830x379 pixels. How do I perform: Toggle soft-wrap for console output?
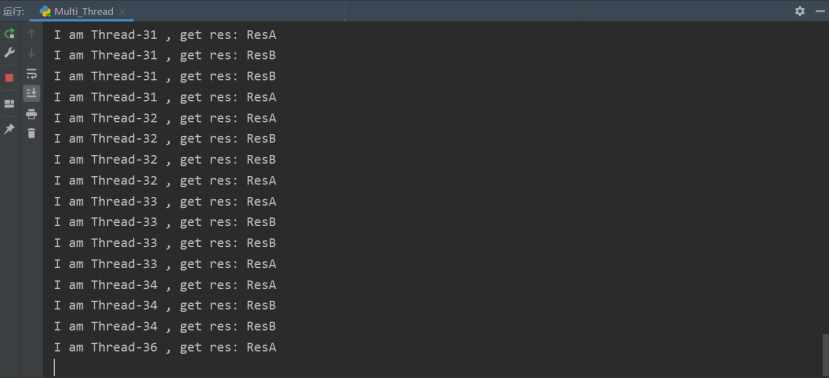coord(31,74)
